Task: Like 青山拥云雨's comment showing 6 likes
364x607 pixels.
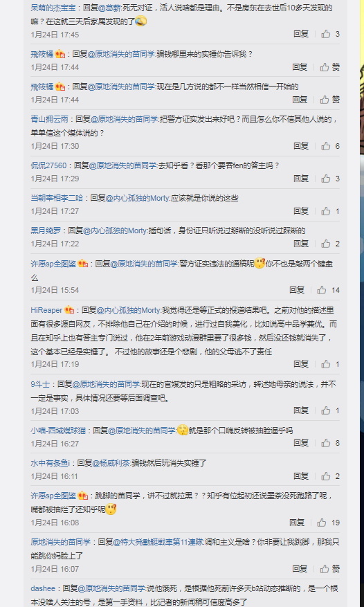Action: coord(326,146)
